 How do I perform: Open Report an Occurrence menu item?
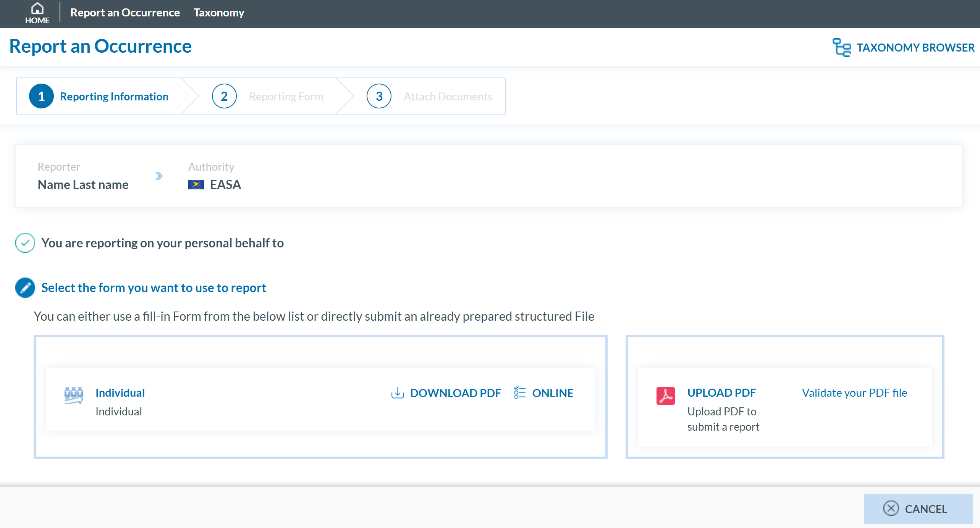pyautogui.click(x=125, y=13)
